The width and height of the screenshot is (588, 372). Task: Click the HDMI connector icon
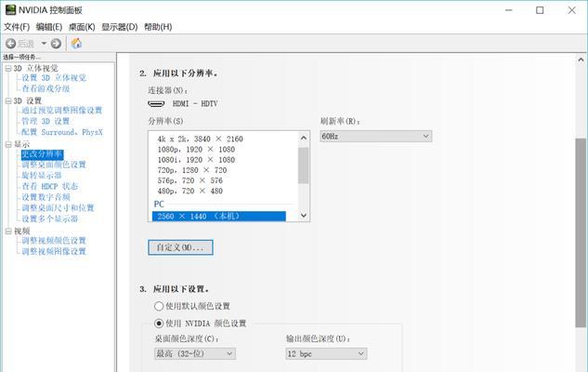(x=156, y=103)
